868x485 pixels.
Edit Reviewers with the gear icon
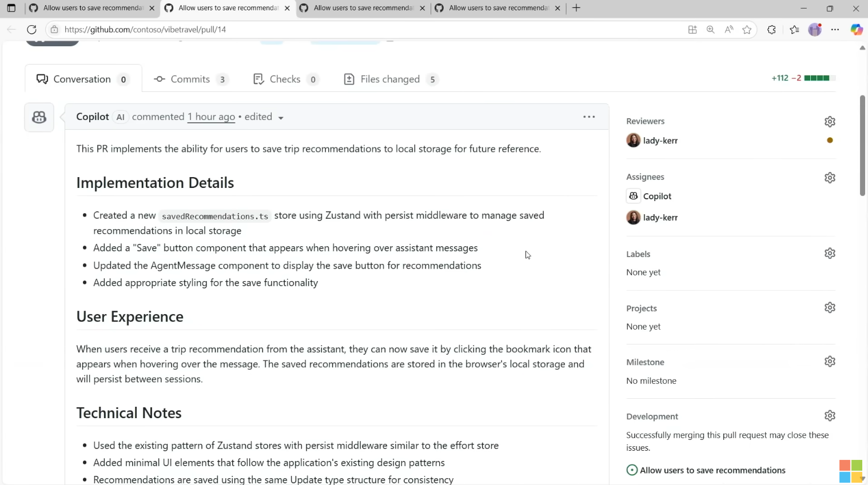tap(830, 122)
